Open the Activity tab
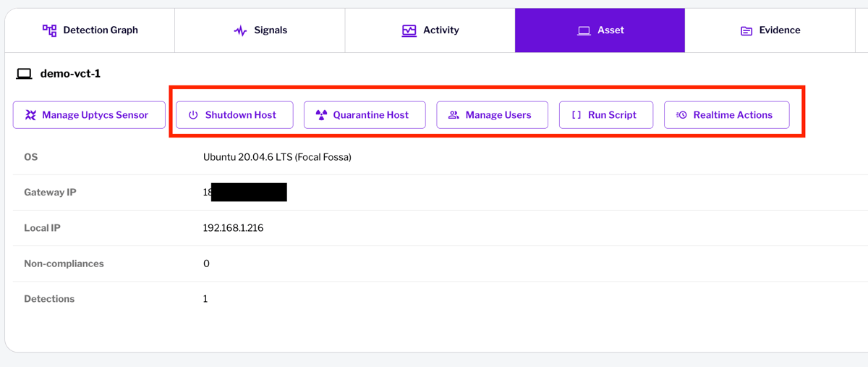Viewport: 868px width, 367px height. [x=430, y=30]
